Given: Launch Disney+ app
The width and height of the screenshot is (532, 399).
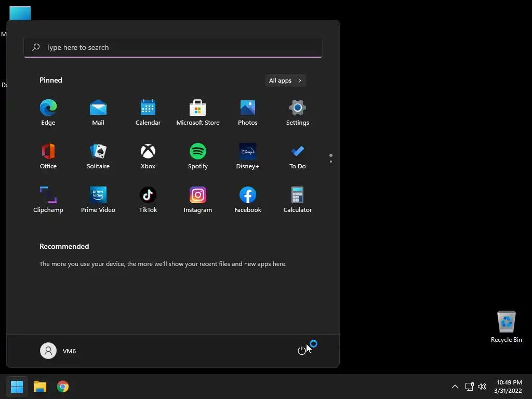Looking at the screenshot, I should pyautogui.click(x=248, y=156).
